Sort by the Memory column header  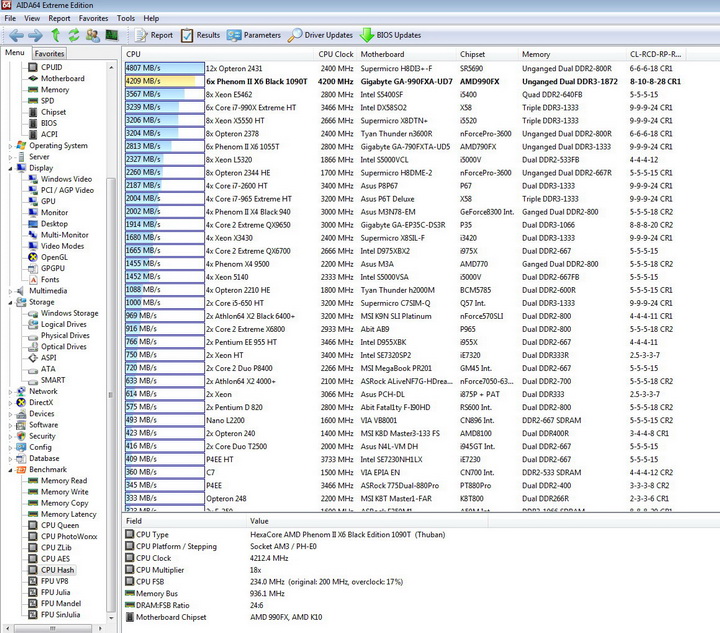tap(572, 54)
